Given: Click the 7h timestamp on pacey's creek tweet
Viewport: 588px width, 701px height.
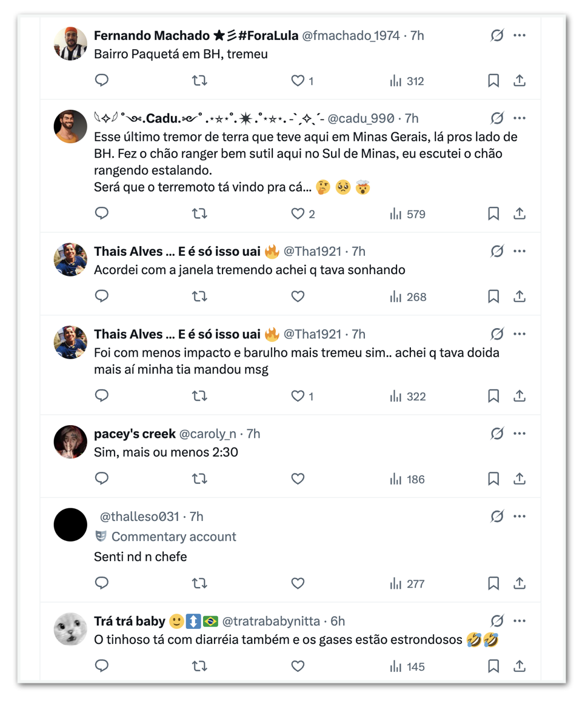Looking at the screenshot, I should [x=253, y=434].
